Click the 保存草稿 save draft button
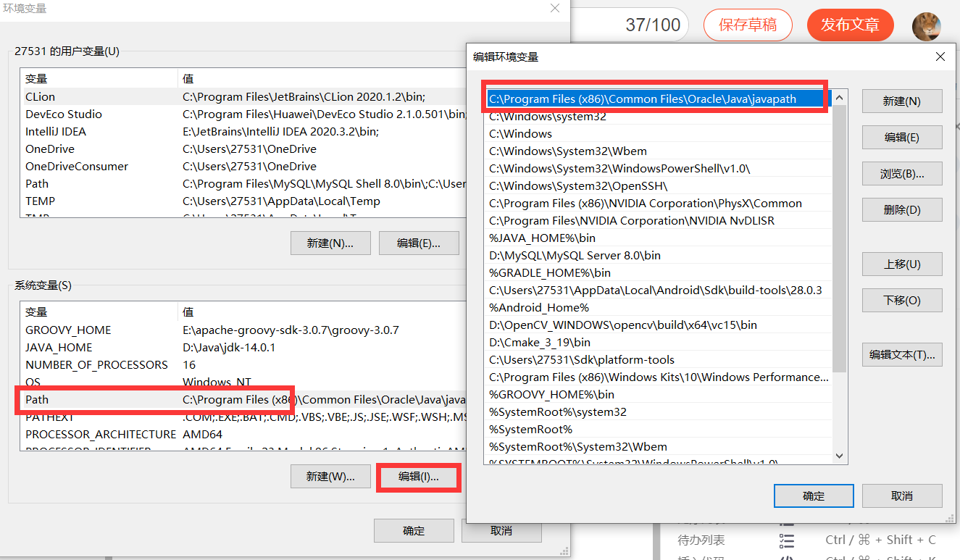Image resolution: width=960 pixels, height=560 pixels. [x=748, y=25]
